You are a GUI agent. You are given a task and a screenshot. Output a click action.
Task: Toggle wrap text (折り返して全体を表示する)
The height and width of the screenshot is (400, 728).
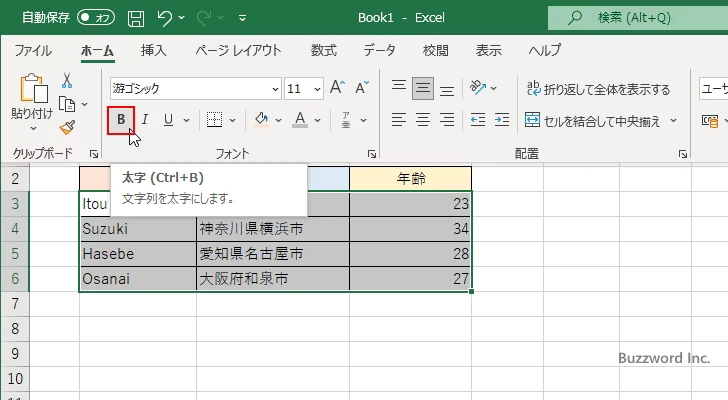point(598,89)
